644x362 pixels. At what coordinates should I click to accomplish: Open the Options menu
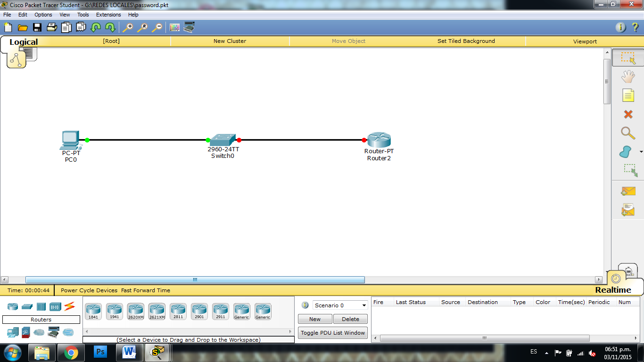43,15
